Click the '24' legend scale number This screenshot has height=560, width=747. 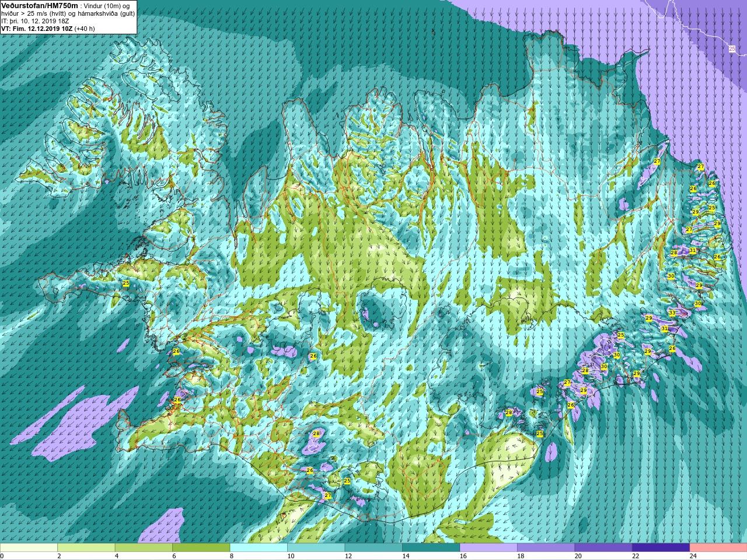[693, 556]
